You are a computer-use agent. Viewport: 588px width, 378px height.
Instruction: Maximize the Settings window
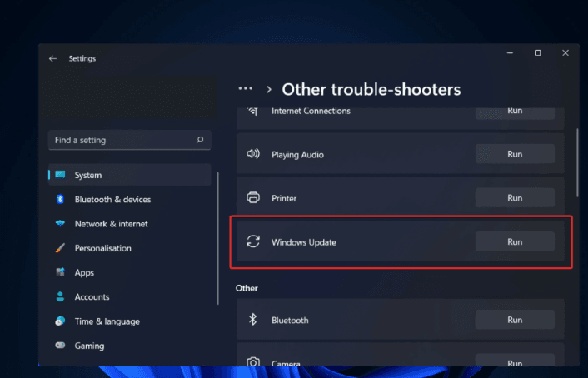537,53
